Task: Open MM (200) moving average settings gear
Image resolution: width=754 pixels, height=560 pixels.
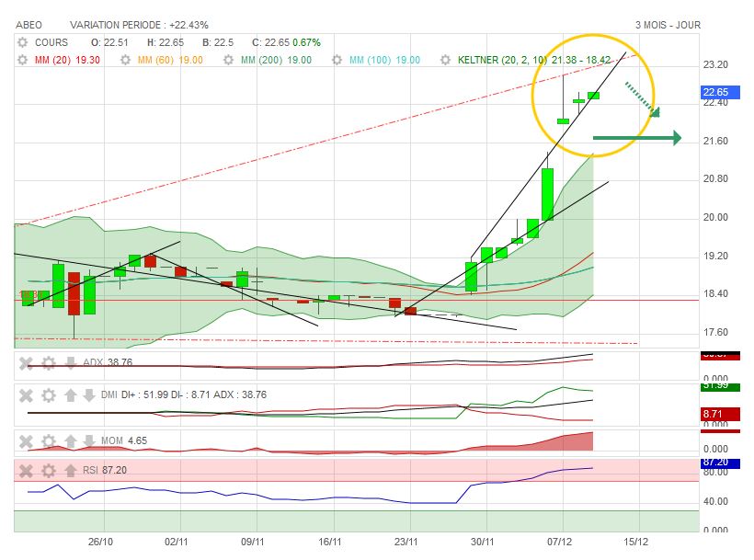Action: pos(228,60)
